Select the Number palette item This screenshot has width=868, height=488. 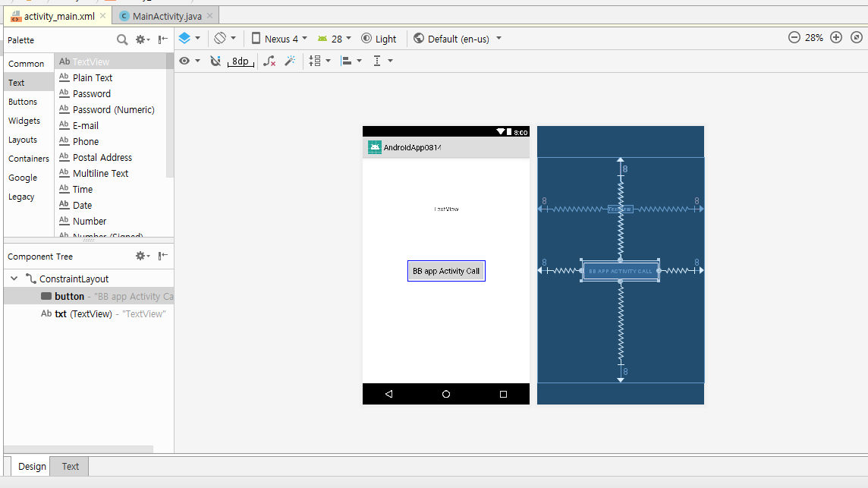pyautogui.click(x=111, y=221)
